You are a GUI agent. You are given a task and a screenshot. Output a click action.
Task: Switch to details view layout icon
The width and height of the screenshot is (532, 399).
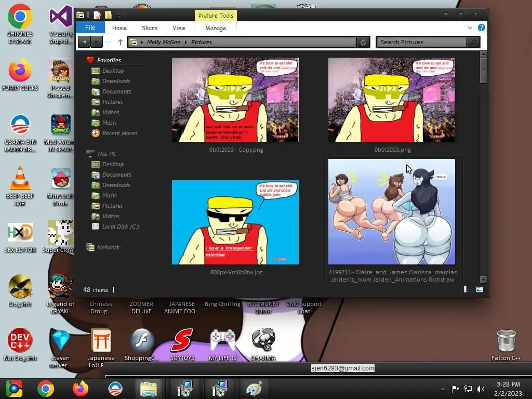(468, 289)
